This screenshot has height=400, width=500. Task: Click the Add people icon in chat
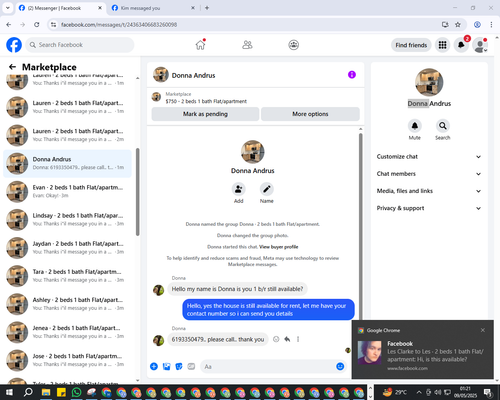click(x=239, y=189)
